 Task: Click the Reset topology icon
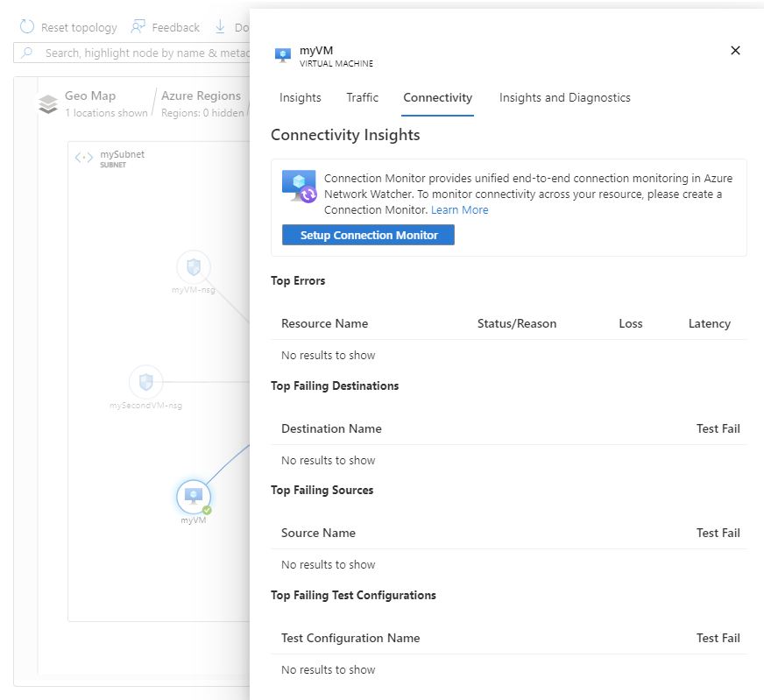27,27
